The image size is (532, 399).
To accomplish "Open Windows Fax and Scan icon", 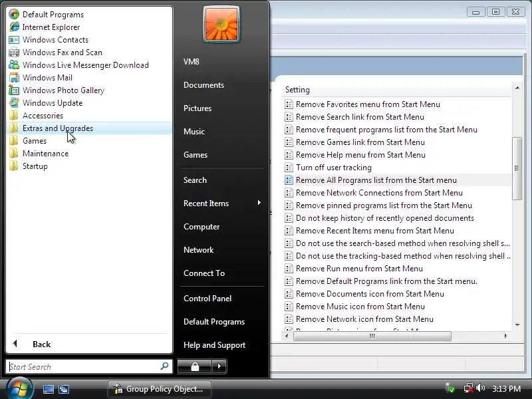I will 14,53.
